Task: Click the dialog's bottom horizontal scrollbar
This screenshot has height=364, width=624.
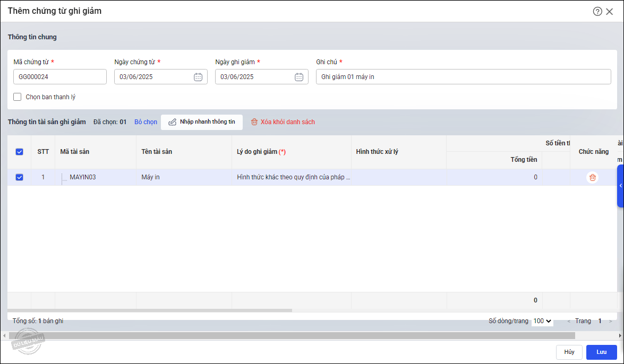Action: (x=292, y=336)
